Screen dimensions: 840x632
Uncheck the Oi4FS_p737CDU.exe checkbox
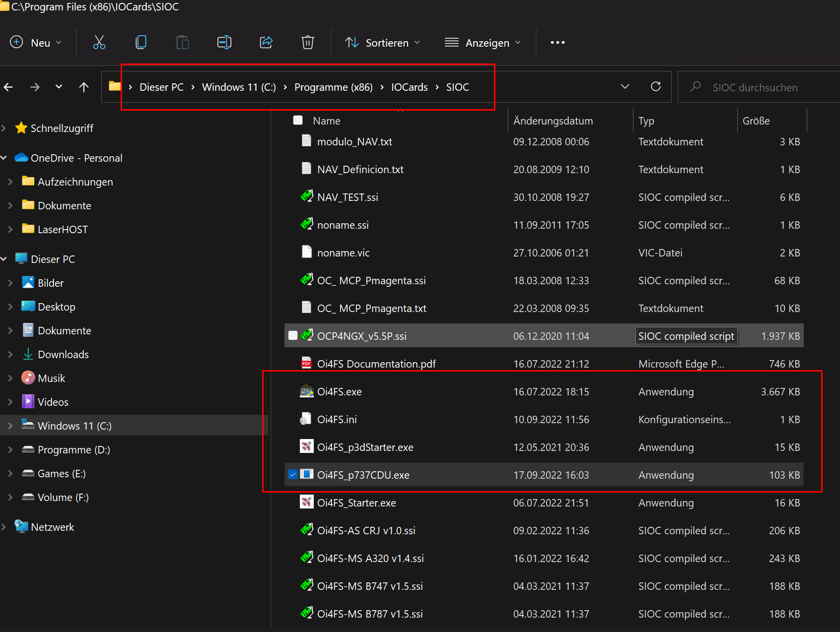coord(293,474)
